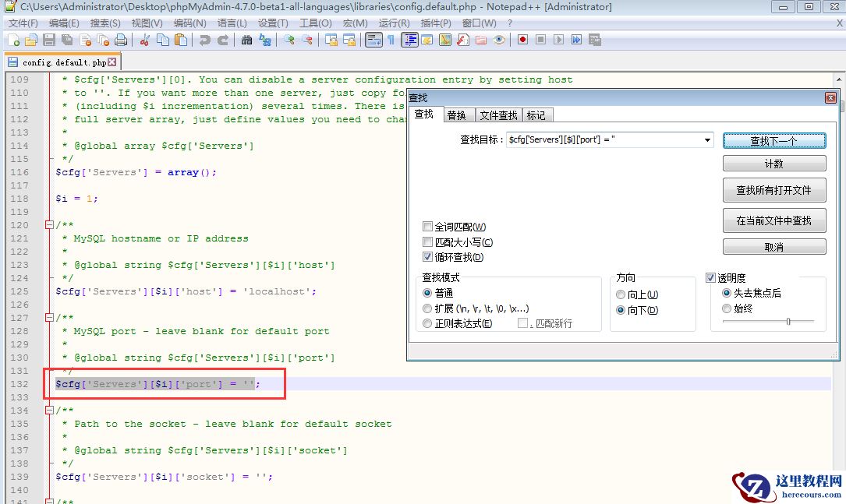Collapse the comment block at line 127
The image size is (846, 504).
tap(49, 318)
